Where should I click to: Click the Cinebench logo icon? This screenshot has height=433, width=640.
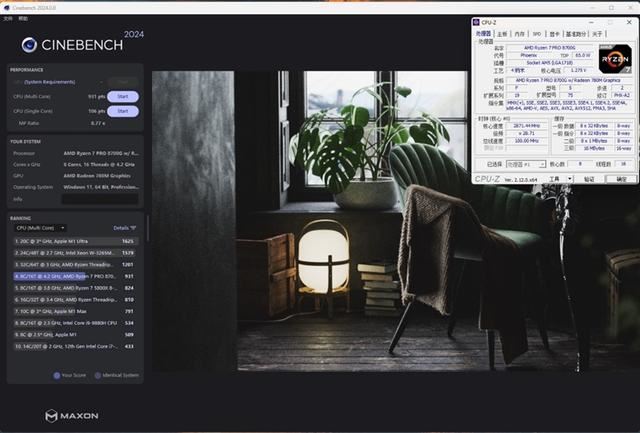[x=29, y=44]
